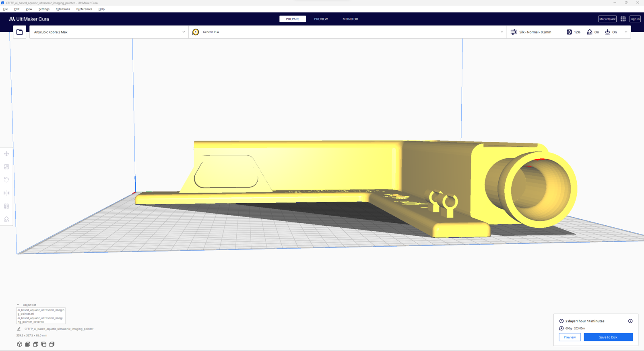Expand the Generic PLA material dropdown
Image resolution: width=644 pixels, height=351 pixels.
[348, 32]
